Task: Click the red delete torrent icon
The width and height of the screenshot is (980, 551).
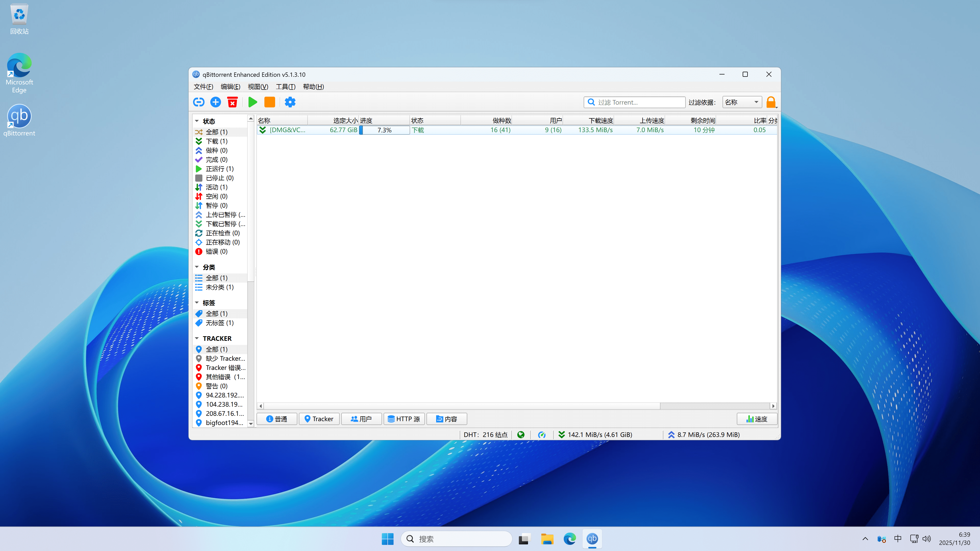Action: coord(232,102)
